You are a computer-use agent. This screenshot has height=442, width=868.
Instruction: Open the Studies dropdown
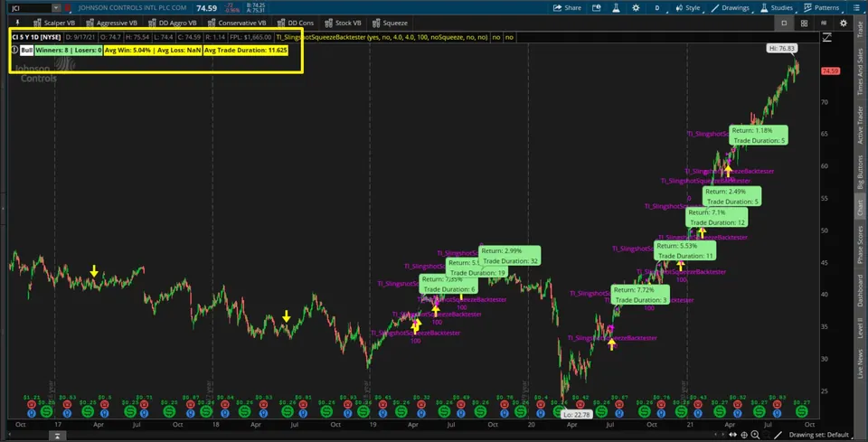click(777, 8)
